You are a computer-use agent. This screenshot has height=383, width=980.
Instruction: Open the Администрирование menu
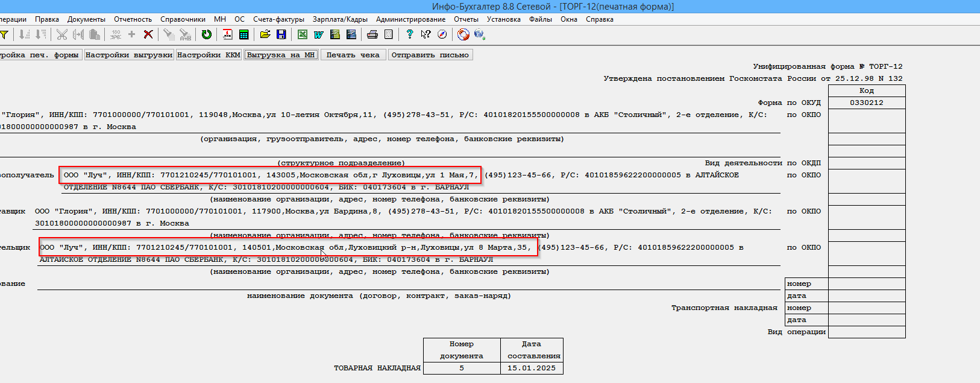pyautogui.click(x=411, y=19)
